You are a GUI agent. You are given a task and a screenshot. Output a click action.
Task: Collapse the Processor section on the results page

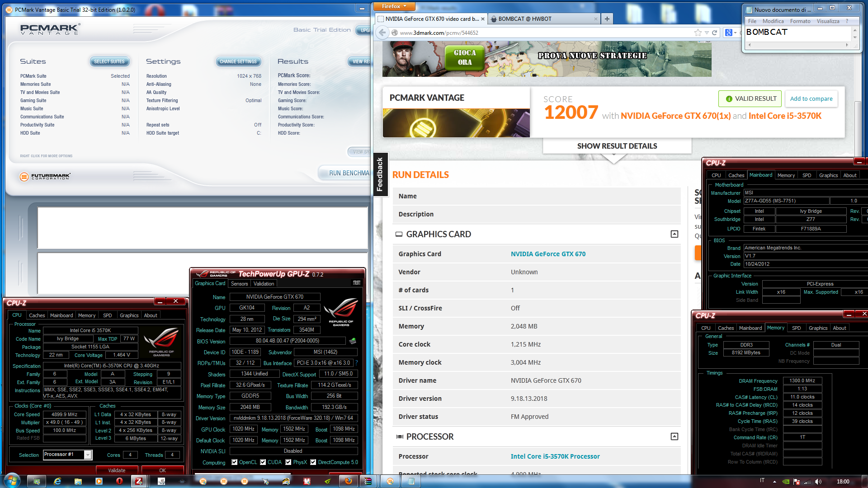[674, 436]
